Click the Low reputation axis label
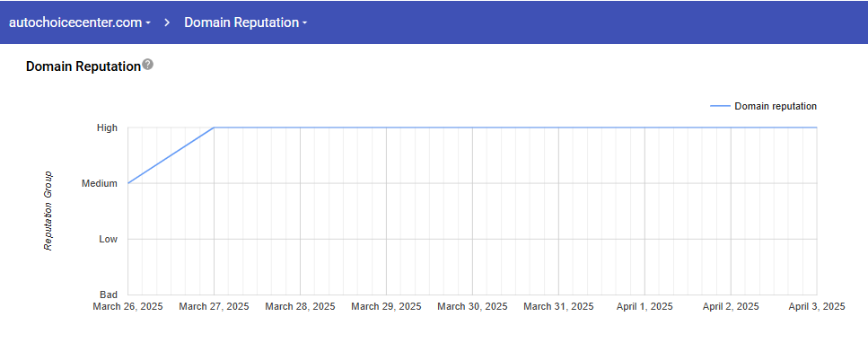This screenshot has width=868, height=343. tap(108, 239)
